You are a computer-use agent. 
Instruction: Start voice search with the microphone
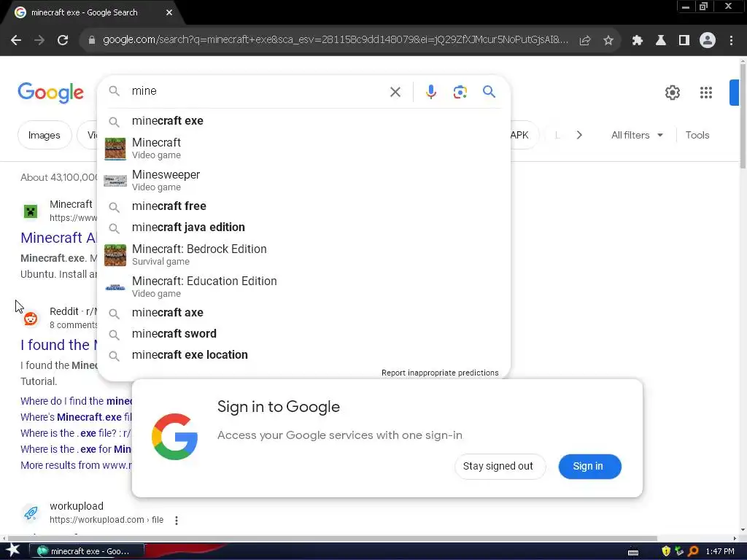pos(430,92)
